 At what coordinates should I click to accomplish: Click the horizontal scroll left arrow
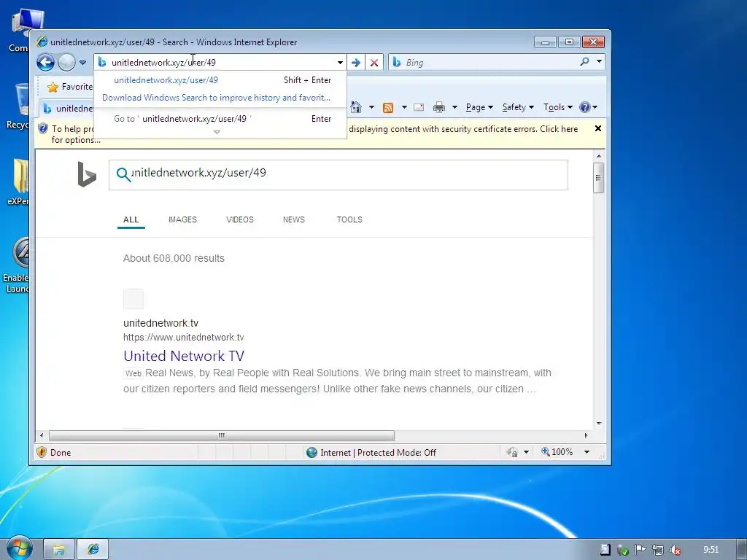pos(42,435)
